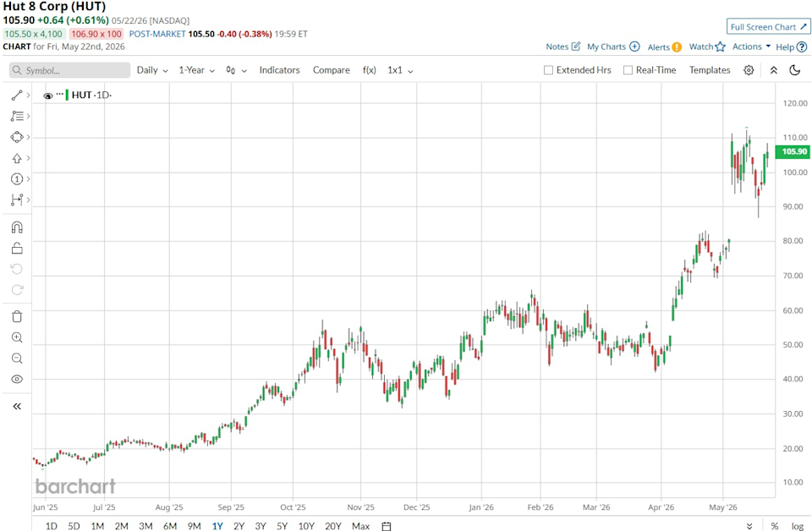Select the 5D range

tap(74, 526)
